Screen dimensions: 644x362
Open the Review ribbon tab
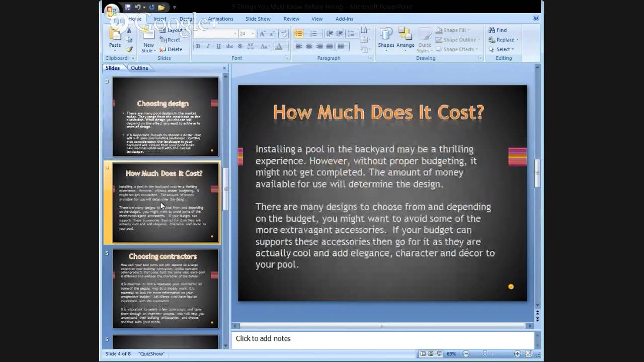click(x=291, y=19)
